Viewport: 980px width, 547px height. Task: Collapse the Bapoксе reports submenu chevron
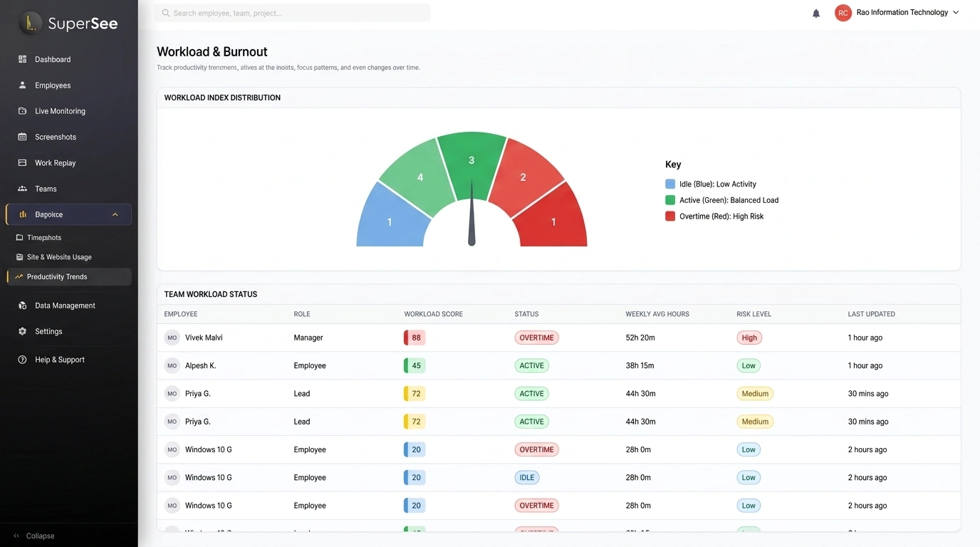[115, 214]
